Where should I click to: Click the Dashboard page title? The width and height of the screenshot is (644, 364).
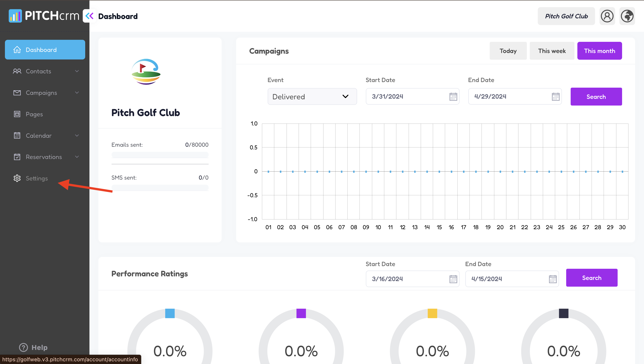[x=118, y=16]
